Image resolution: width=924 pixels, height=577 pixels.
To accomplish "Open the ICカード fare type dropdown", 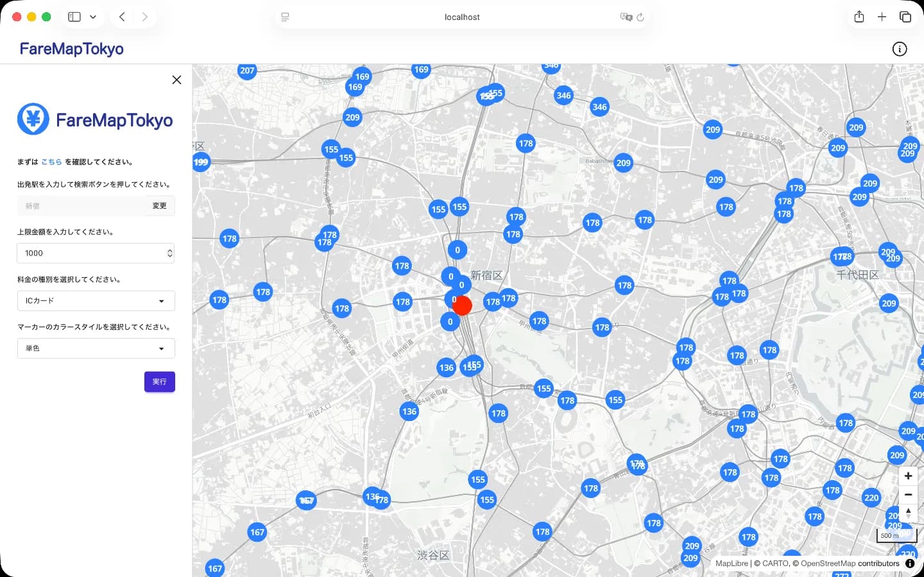I will coord(96,300).
